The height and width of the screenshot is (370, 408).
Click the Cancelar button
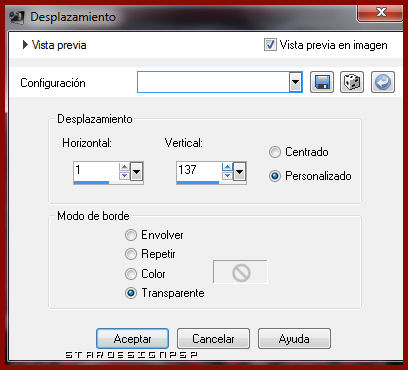(213, 339)
